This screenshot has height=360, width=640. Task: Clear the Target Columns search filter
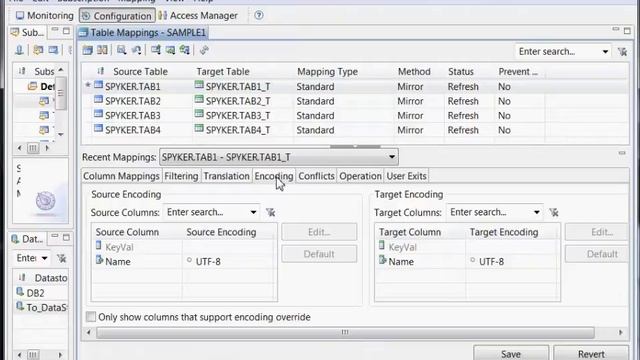pyautogui.click(x=553, y=212)
